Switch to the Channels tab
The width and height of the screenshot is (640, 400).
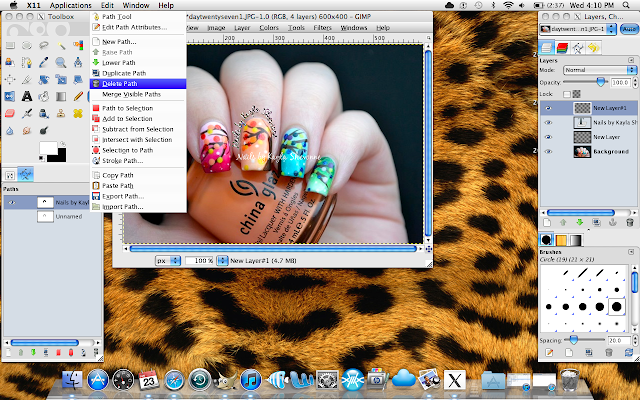coord(562,48)
